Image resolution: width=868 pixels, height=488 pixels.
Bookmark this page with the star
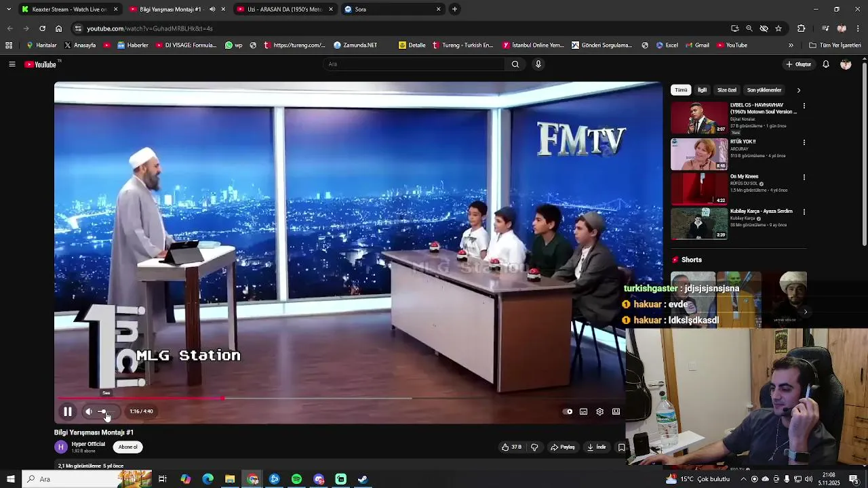pyautogui.click(x=778, y=28)
